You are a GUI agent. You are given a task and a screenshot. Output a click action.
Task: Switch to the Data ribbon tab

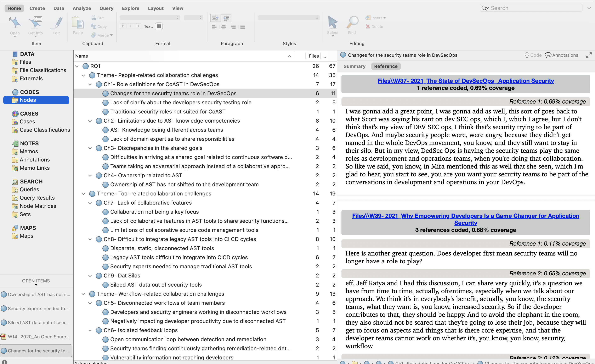coord(59,8)
